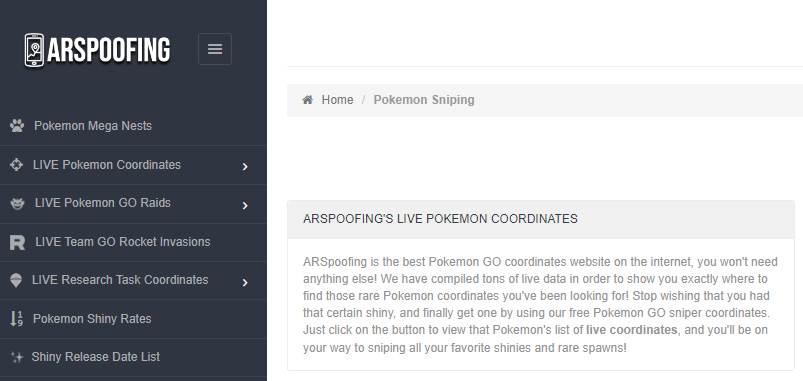Click the Team Rocket R icon
The height and width of the screenshot is (381, 803).
pos(17,242)
